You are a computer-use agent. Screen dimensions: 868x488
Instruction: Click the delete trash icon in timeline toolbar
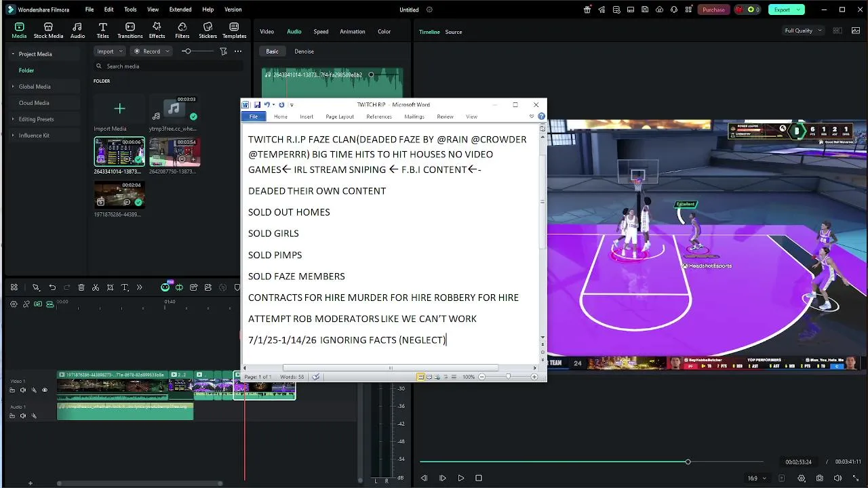pyautogui.click(x=81, y=287)
